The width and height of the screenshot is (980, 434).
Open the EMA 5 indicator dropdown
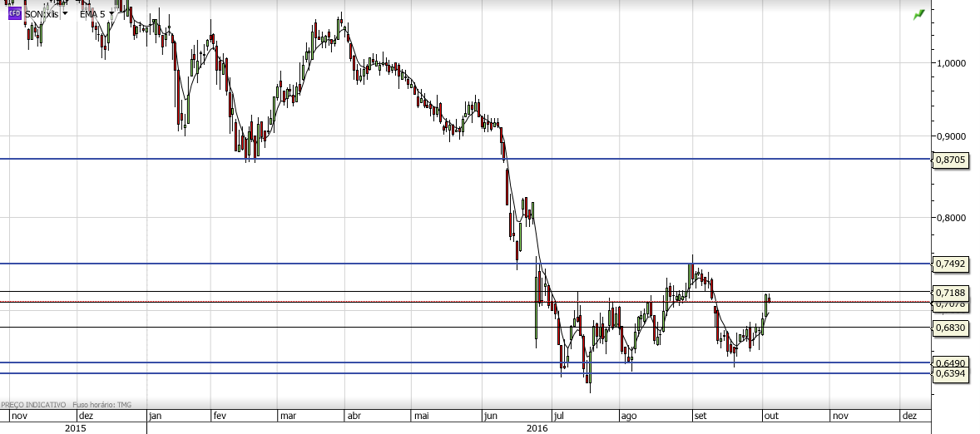[111, 14]
